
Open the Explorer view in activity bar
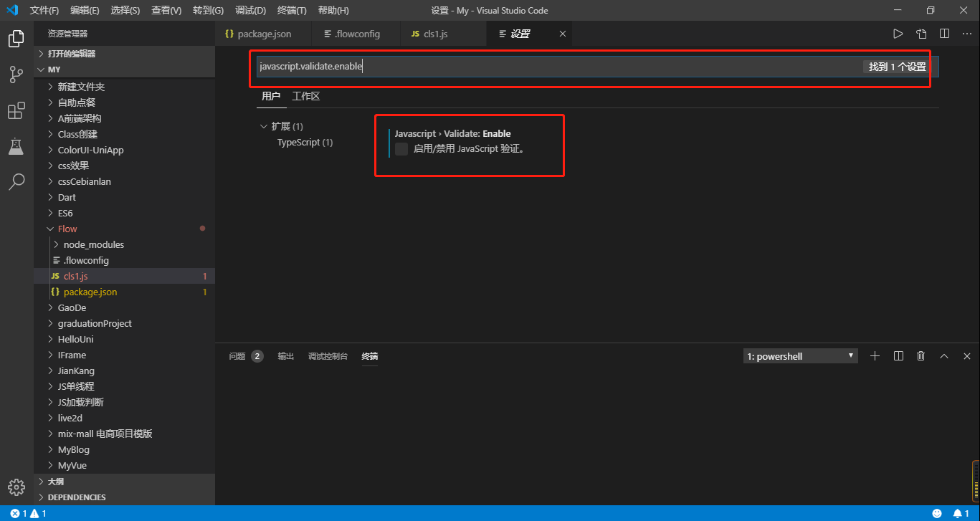(16, 39)
